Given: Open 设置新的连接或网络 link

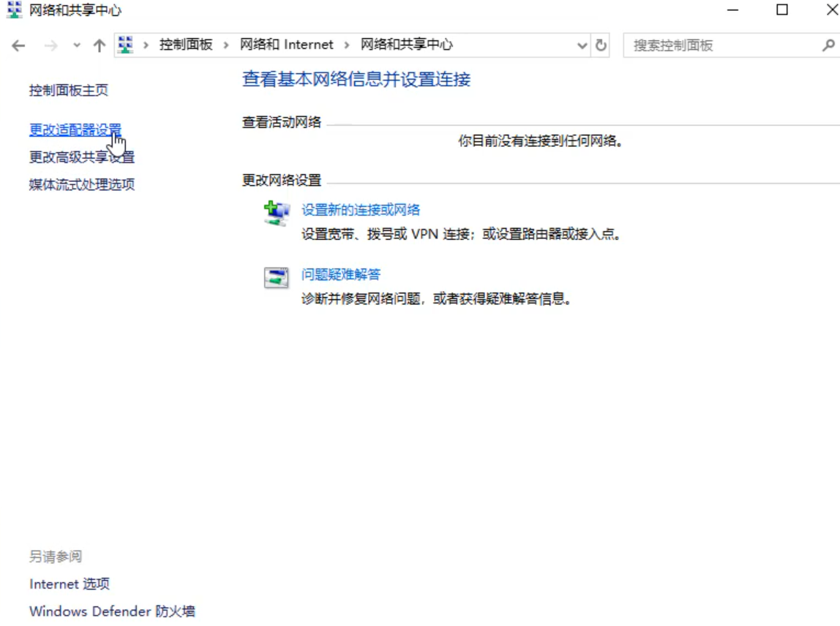Looking at the screenshot, I should (361, 209).
